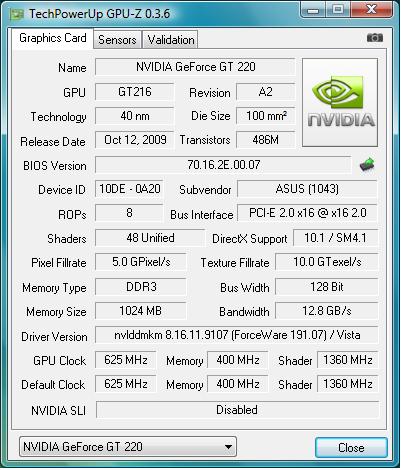Click NVIDIA SLI field showing Disabled
Viewport: 402px width, 470px height.
[x=237, y=410]
